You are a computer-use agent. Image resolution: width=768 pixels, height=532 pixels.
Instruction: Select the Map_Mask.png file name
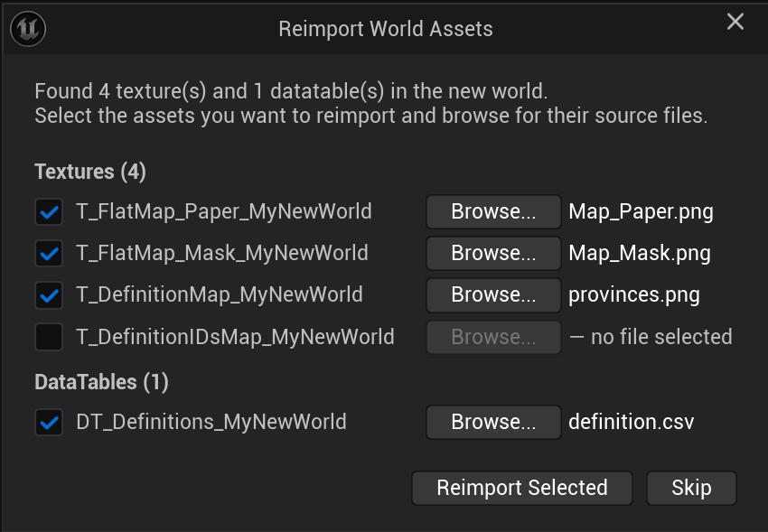[639, 254]
